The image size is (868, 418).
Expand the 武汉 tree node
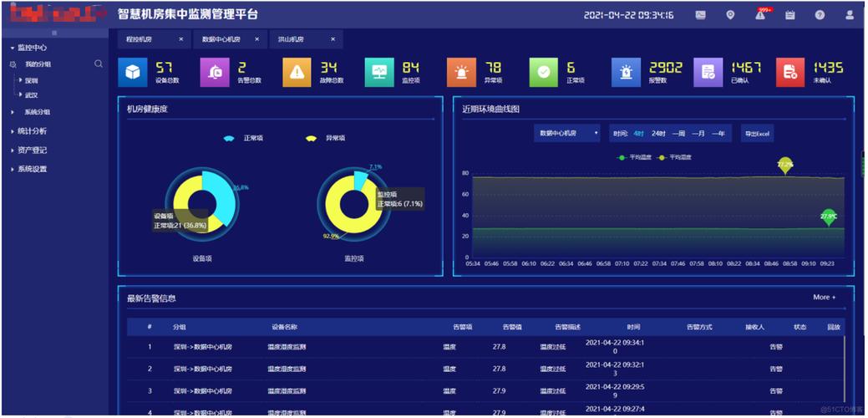[x=21, y=94]
